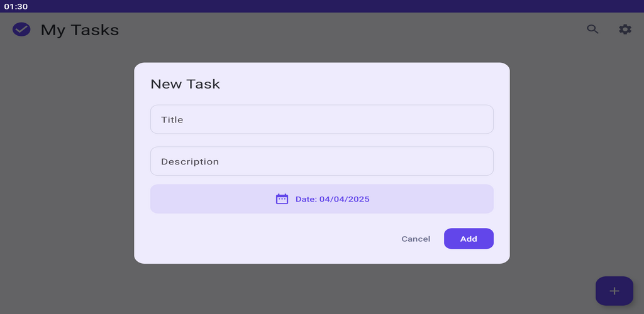
Task: Click the Description placeholder text
Action: 190,161
